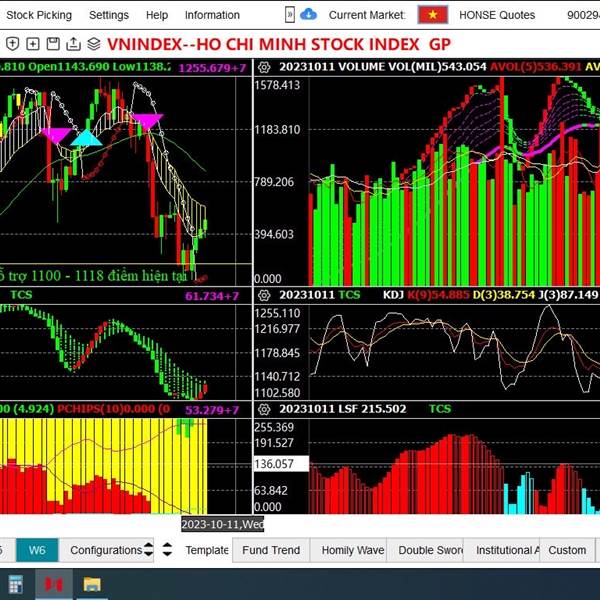Expand the hidden toolbar overflow chevron
This screenshot has height=600, width=600.
pos(290,15)
